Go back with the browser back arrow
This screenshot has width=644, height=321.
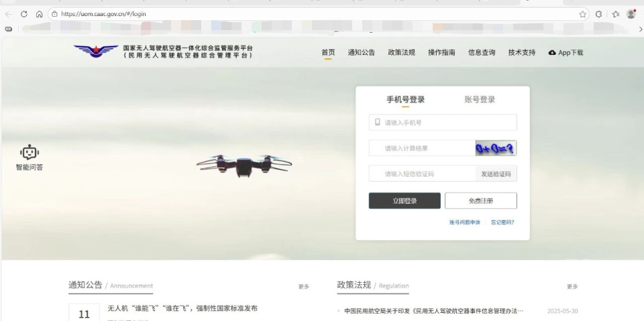click(9, 14)
